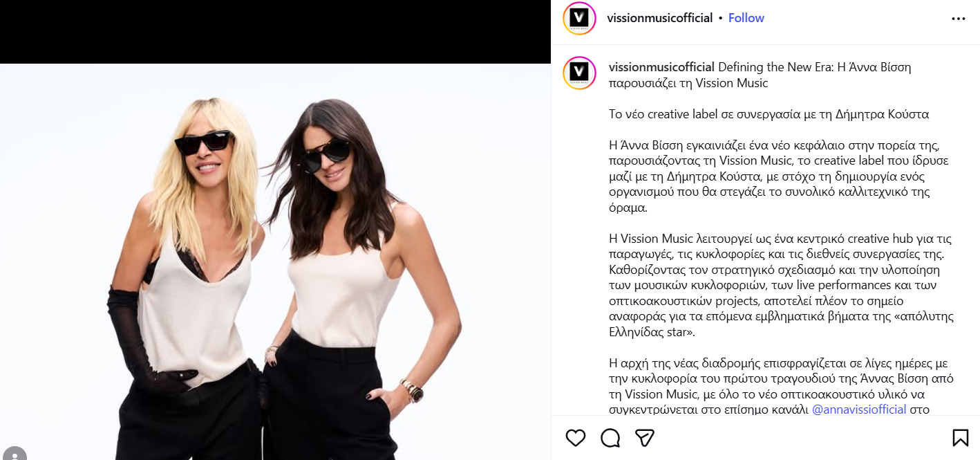Open vissionmusicofficial username in the caption
The image size is (980, 460).
661,67
